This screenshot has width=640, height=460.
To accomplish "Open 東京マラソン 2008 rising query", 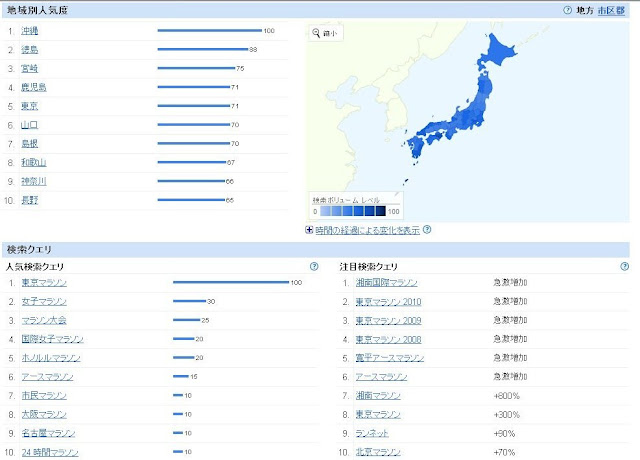I will coord(388,339).
